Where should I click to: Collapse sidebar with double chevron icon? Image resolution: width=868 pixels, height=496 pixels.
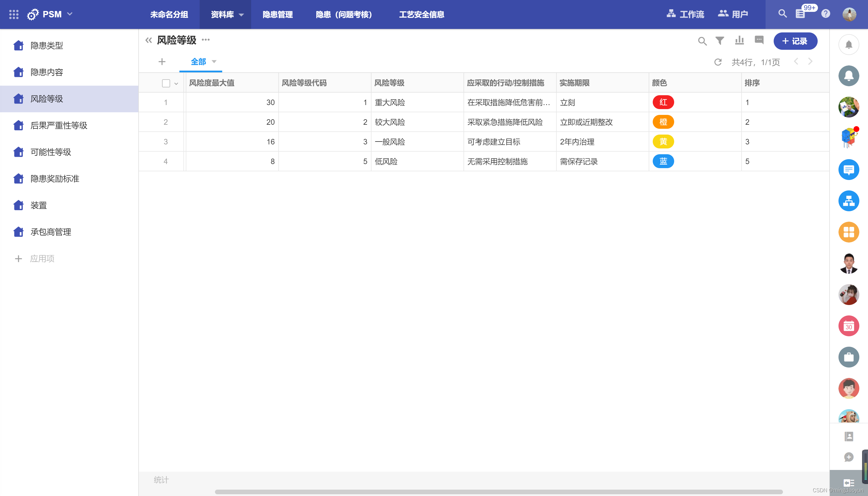[148, 41]
